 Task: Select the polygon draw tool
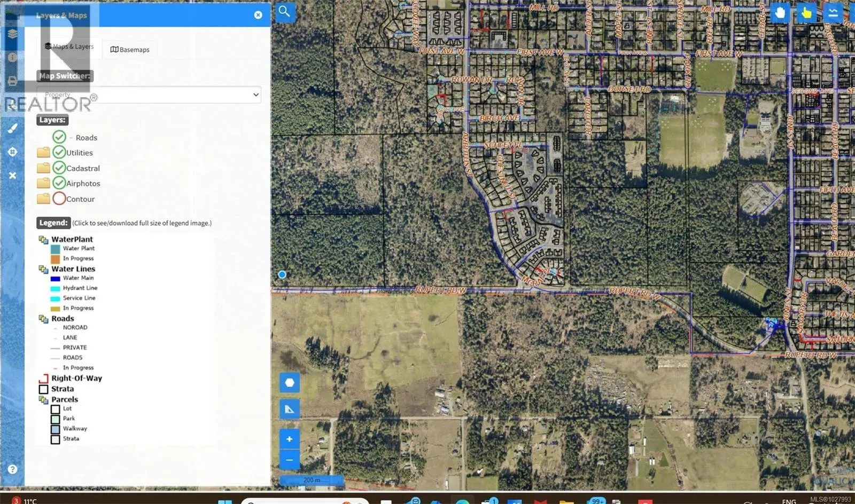click(289, 383)
